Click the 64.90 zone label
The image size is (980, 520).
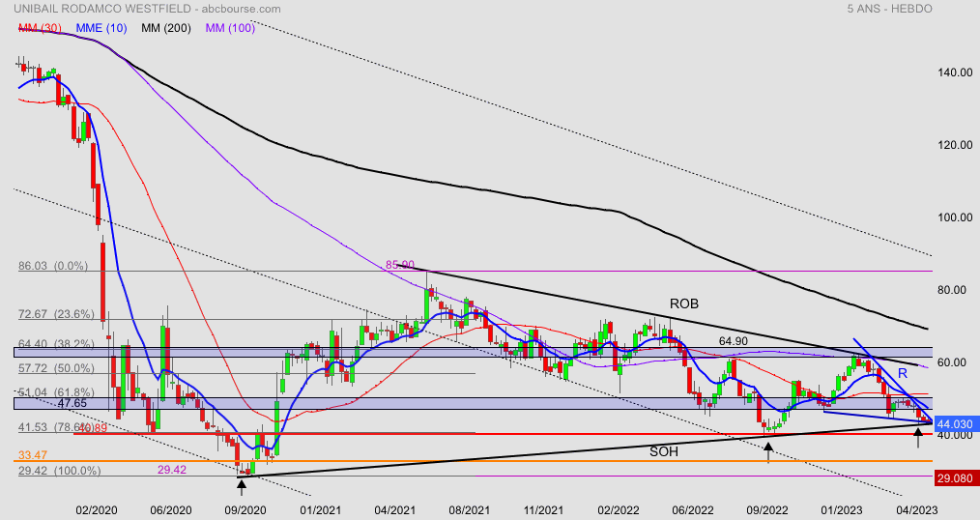734,341
